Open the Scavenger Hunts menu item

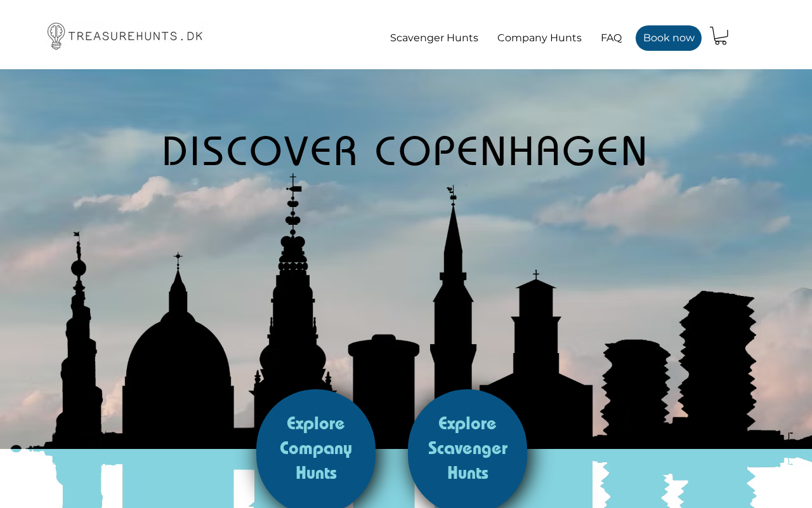pos(434,38)
